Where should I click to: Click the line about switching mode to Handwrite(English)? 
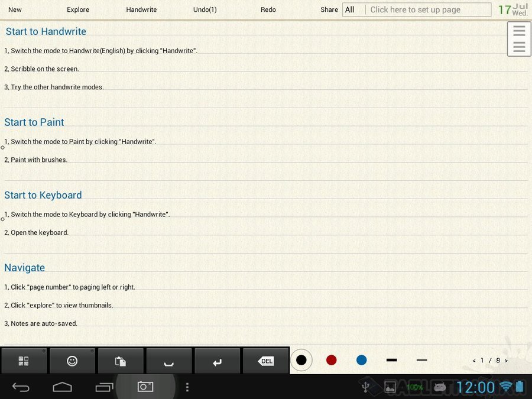(x=100, y=51)
